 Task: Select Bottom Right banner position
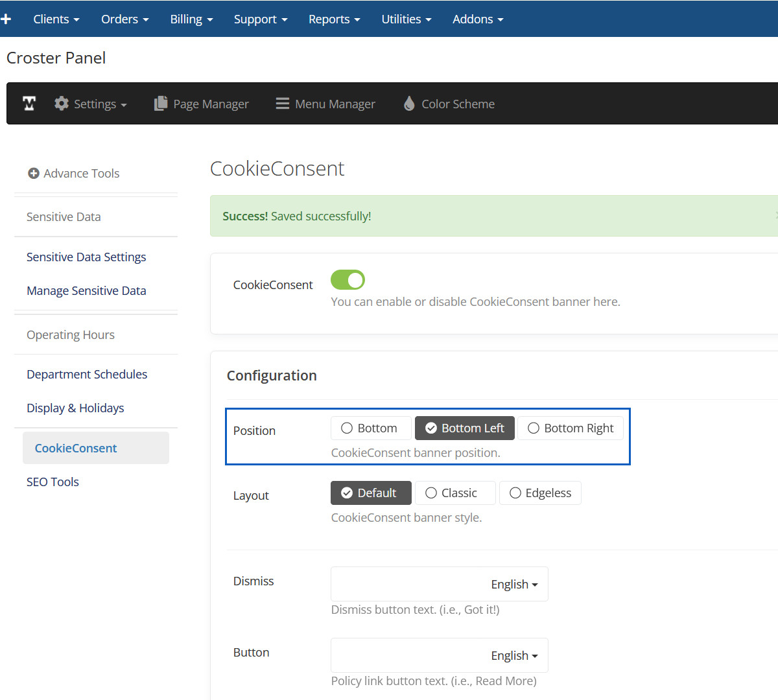click(x=571, y=428)
